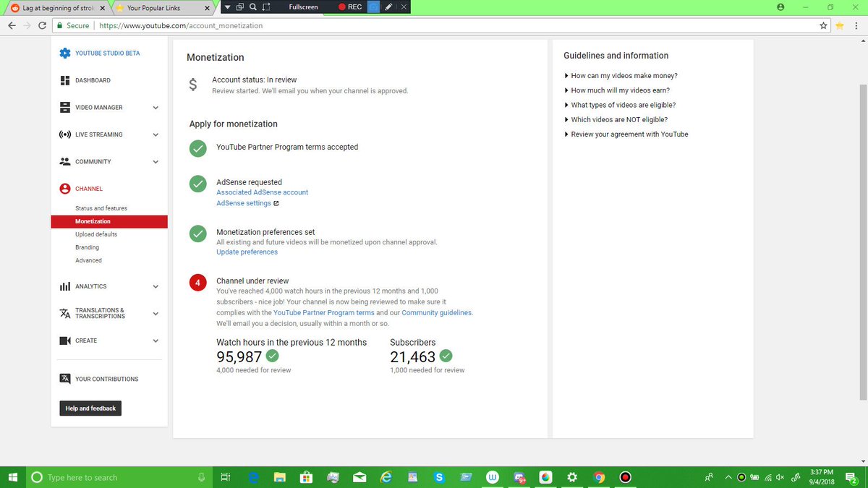
Task: Click the red step 4 circle
Action: [x=197, y=282]
